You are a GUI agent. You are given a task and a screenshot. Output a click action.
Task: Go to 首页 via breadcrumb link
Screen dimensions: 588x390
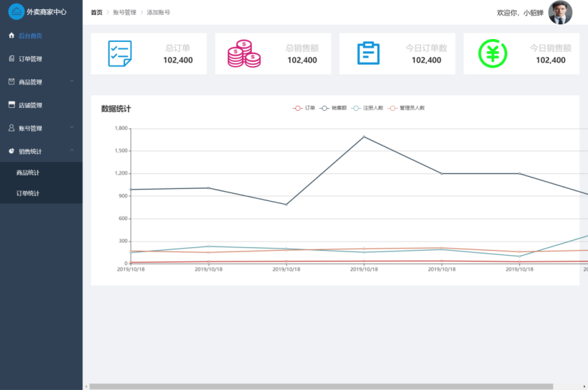click(x=97, y=13)
